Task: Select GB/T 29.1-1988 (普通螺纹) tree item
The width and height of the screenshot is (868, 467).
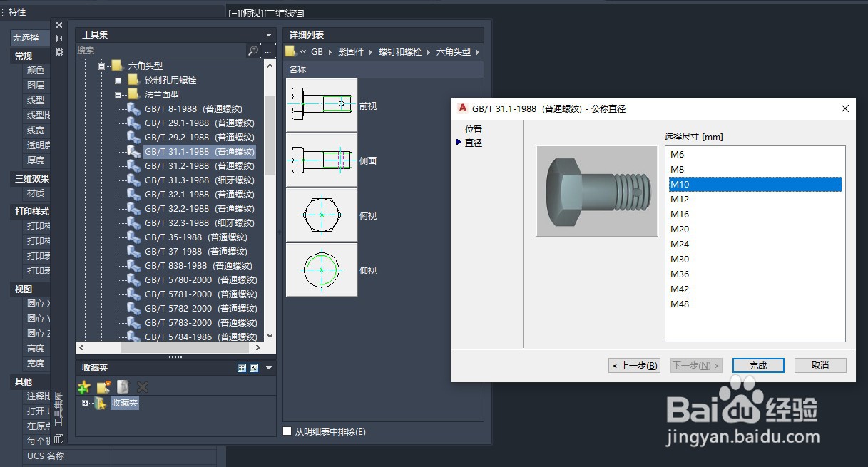Action: (x=199, y=123)
